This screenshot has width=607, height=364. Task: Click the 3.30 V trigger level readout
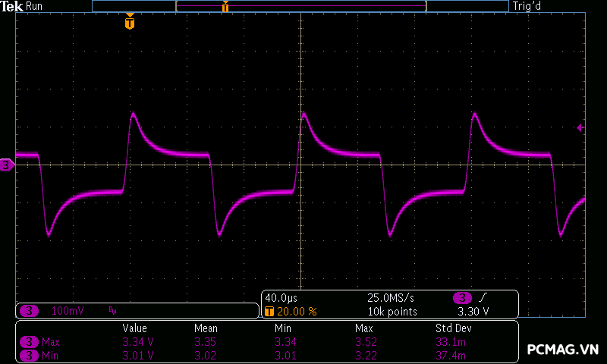point(473,312)
